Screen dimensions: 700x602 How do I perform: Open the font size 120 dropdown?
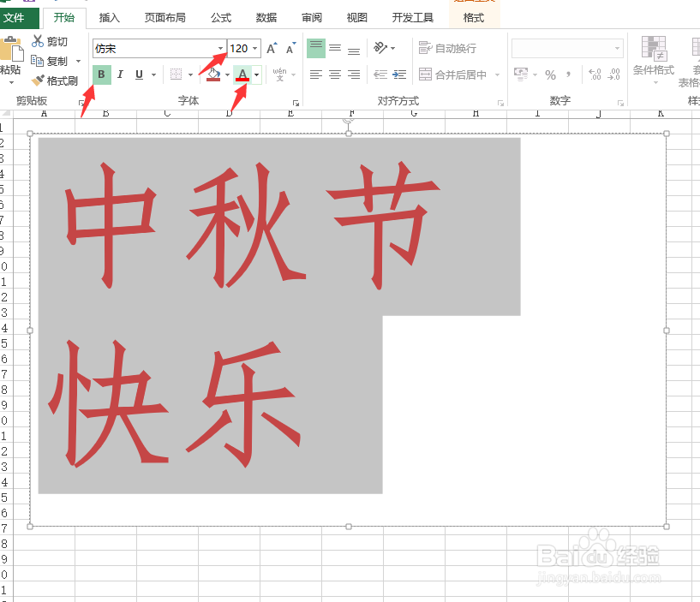(255, 48)
